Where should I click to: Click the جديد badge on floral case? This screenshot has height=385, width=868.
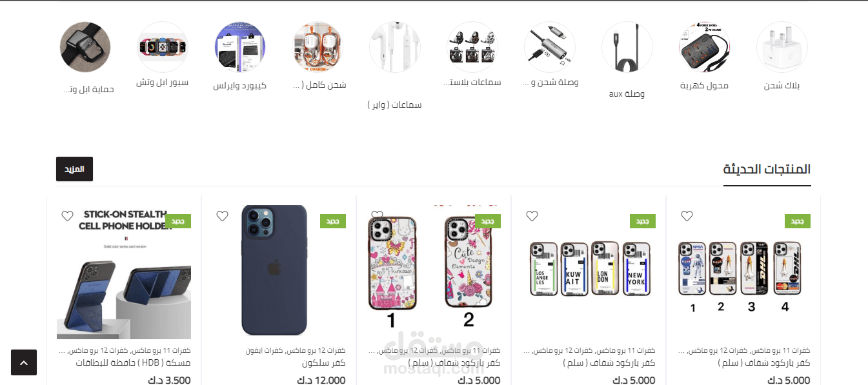coord(488,221)
